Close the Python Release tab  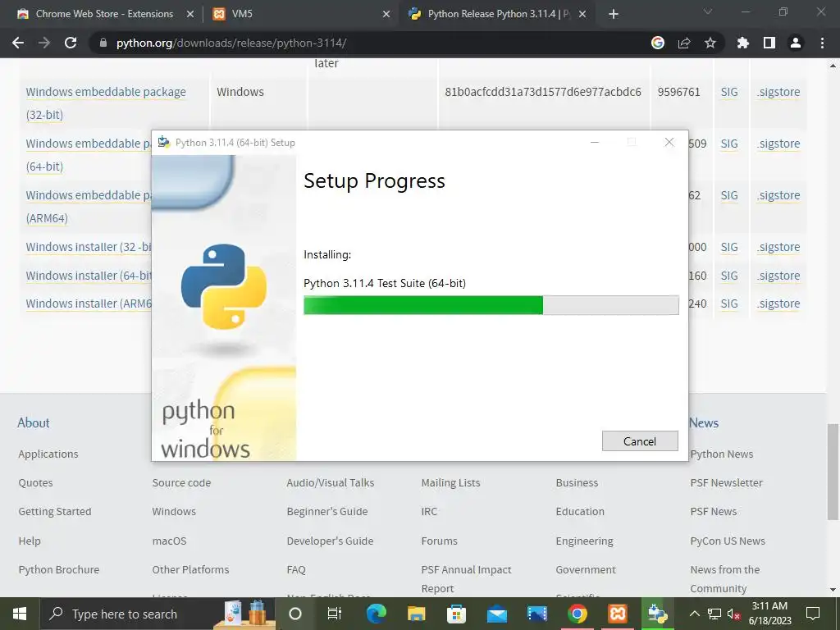click(x=583, y=15)
